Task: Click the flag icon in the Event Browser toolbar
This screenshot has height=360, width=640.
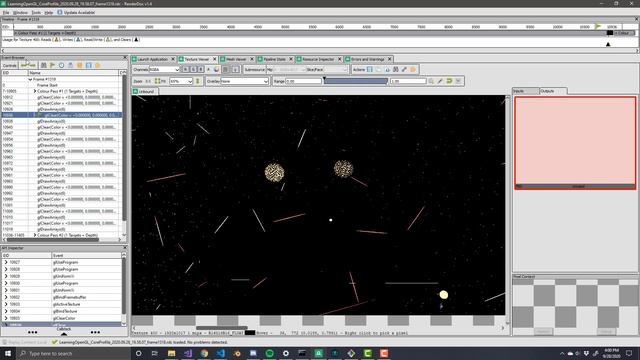Action: [x=52, y=65]
